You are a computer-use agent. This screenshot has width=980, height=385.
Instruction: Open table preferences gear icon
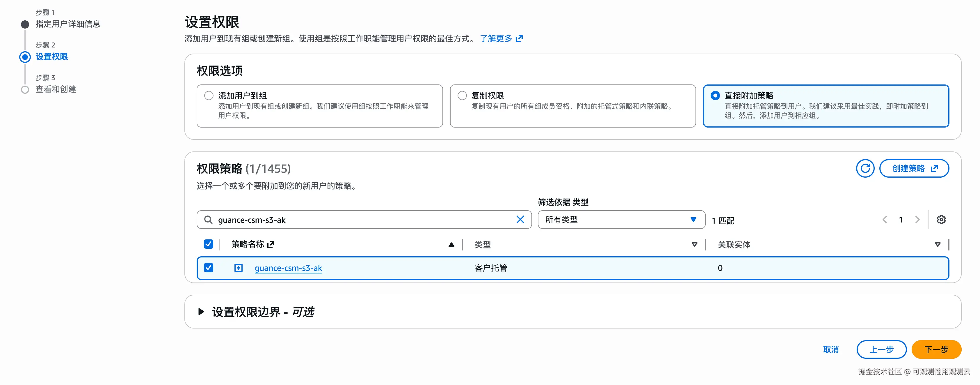(x=941, y=220)
